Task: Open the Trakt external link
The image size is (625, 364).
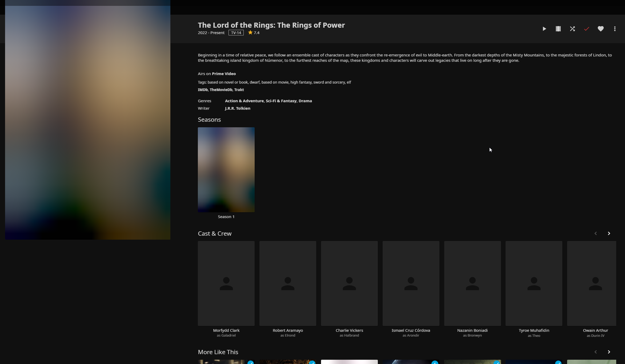Action: click(239, 89)
